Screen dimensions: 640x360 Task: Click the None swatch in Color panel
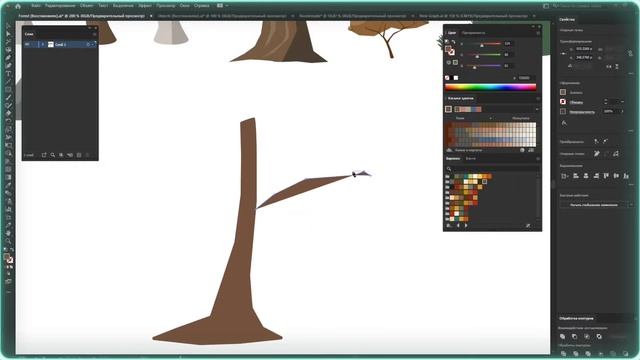point(447,78)
